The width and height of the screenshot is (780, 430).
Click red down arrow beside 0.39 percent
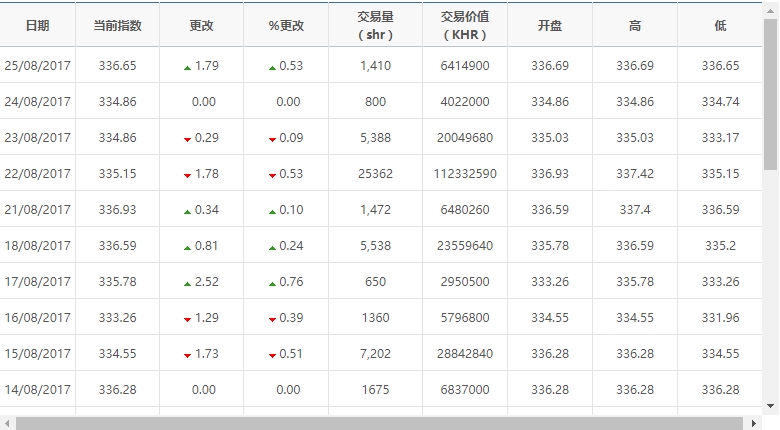(272, 319)
